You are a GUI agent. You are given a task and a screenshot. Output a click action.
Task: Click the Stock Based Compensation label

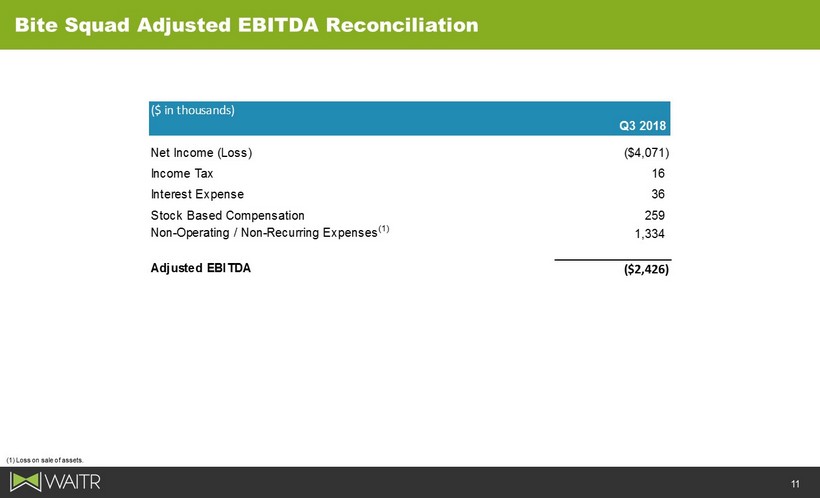coord(227,216)
